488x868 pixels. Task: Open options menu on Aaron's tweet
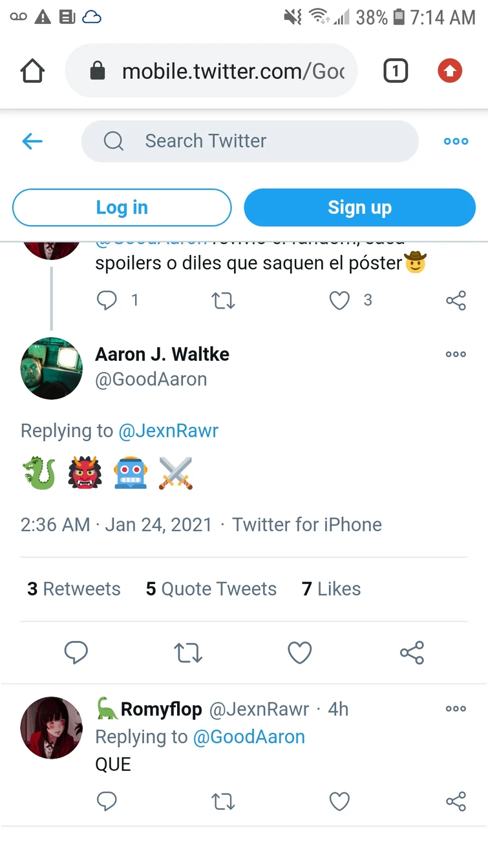(x=456, y=354)
